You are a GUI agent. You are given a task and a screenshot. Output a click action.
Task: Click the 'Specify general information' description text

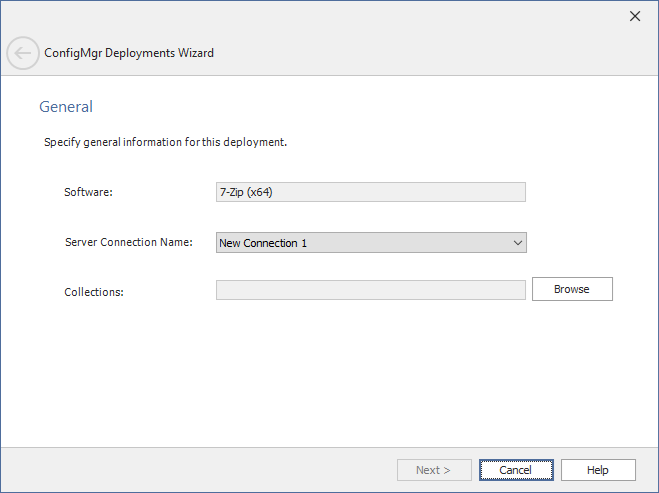(165, 142)
